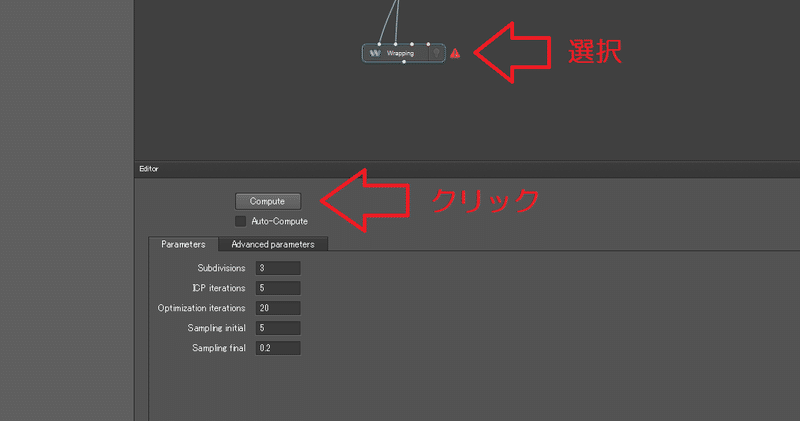The height and width of the screenshot is (421, 800).
Task: Click the red warning triangle icon
Action: point(455,53)
